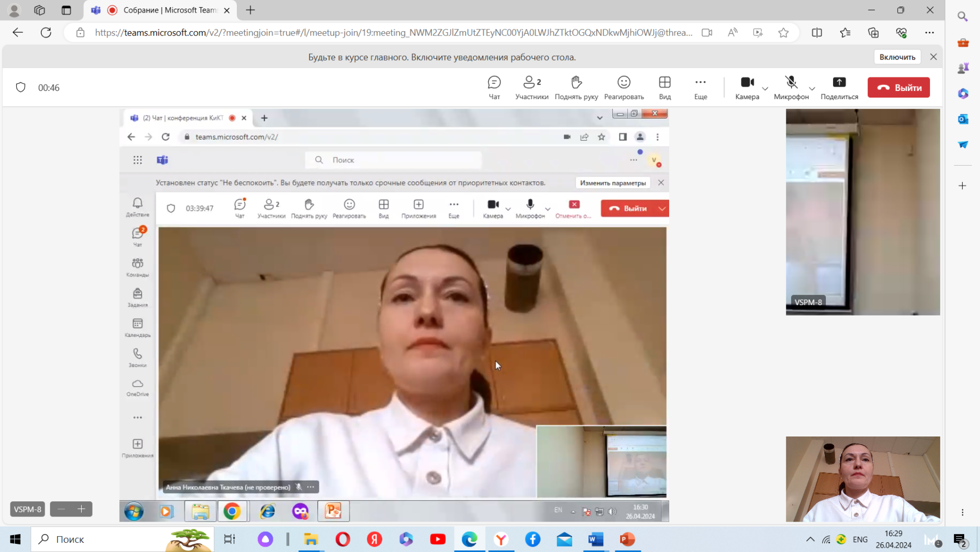Viewport: 980px width, 552px height.
Task: Show the Участники list
Action: pyautogui.click(x=531, y=87)
